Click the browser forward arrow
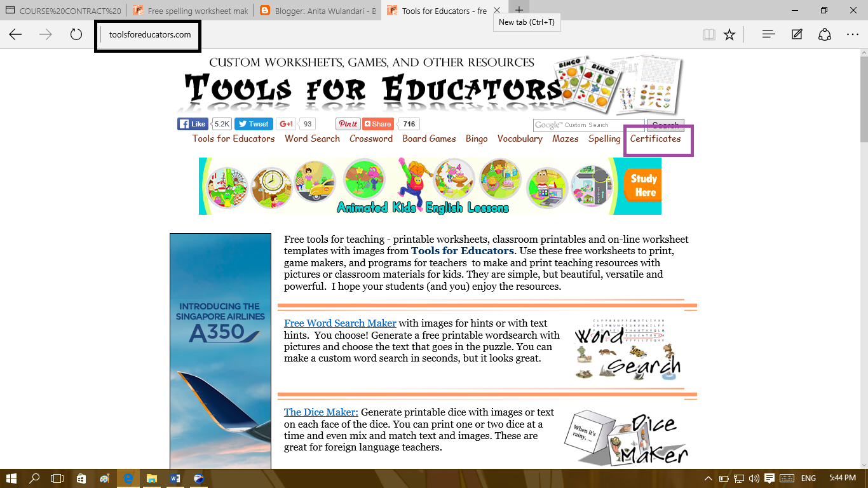 46,34
